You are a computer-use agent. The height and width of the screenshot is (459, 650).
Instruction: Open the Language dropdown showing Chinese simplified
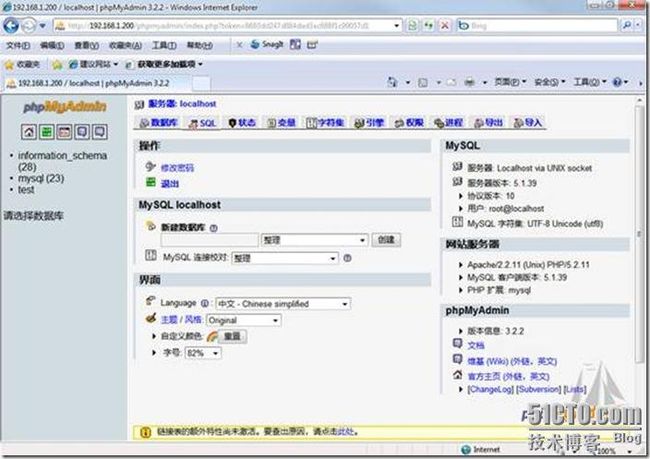point(283,304)
